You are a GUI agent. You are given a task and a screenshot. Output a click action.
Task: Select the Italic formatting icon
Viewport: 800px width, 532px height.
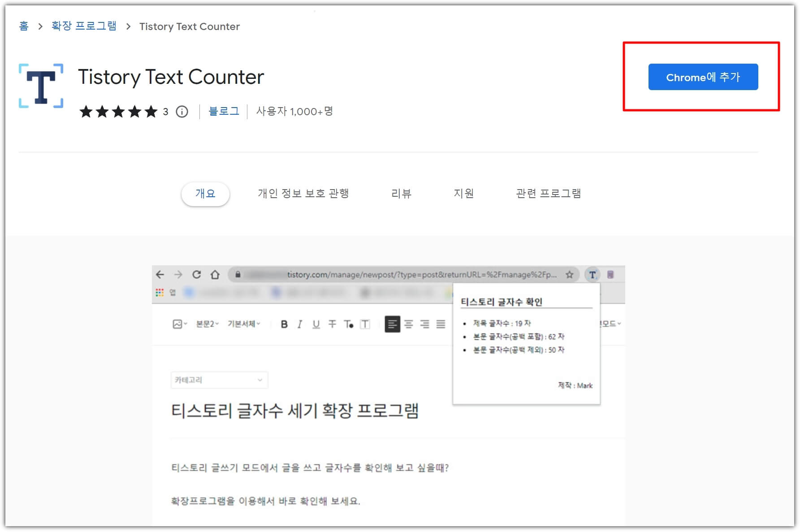(x=300, y=324)
